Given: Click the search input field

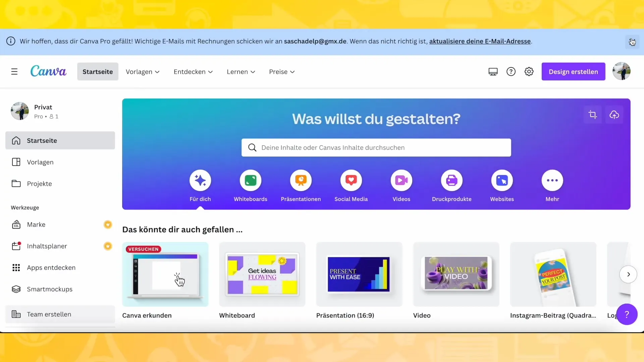Looking at the screenshot, I should [x=376, y=147].
